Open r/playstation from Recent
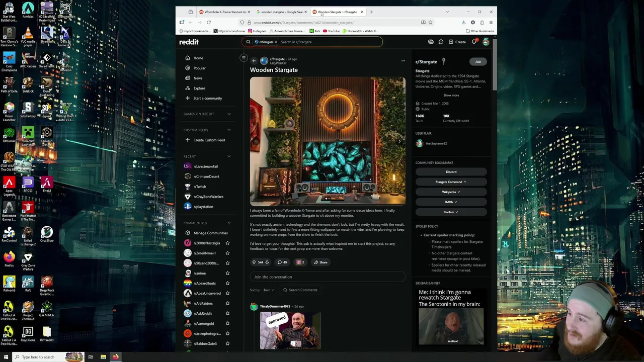The width and height of the screenshot is (644, 362). click(203, 207)
